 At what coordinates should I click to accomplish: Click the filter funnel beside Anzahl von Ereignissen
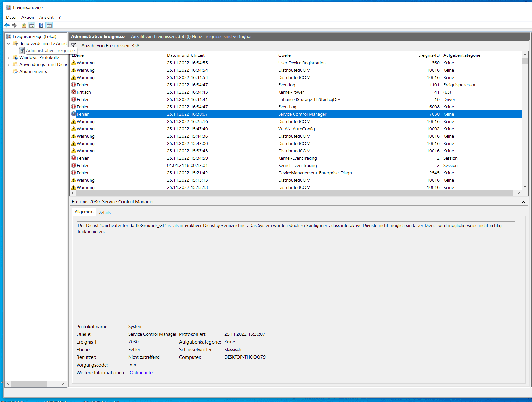coord(73,45)
